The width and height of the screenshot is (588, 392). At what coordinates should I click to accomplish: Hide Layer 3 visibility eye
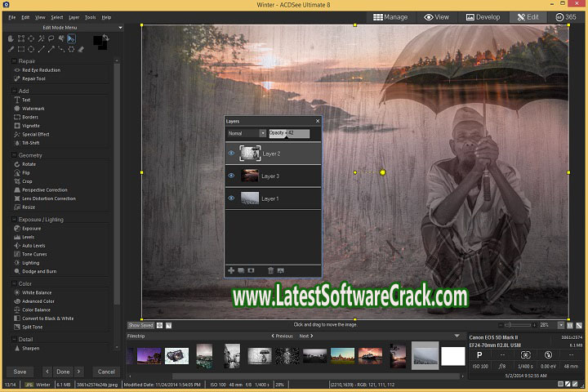(x=231, y=176)
